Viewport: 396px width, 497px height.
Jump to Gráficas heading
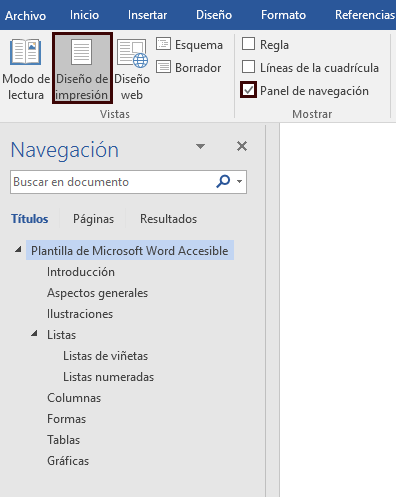click(68, 461)
